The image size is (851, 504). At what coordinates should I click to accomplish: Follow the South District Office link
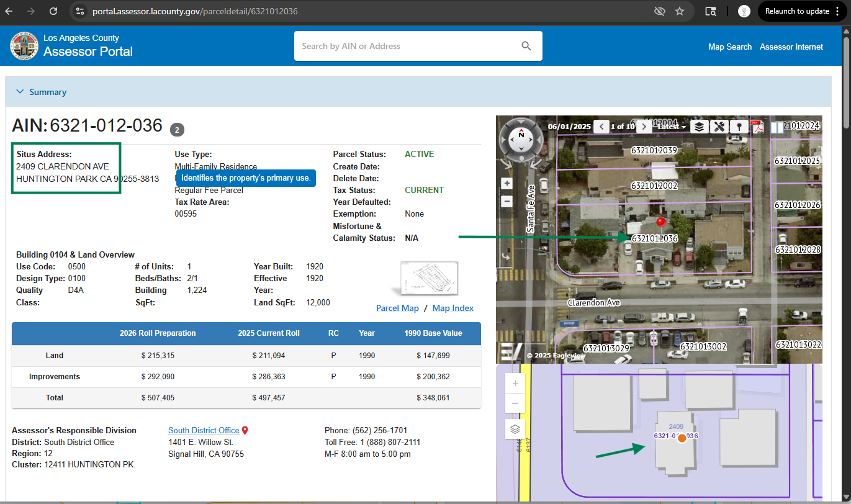[204, 430]
